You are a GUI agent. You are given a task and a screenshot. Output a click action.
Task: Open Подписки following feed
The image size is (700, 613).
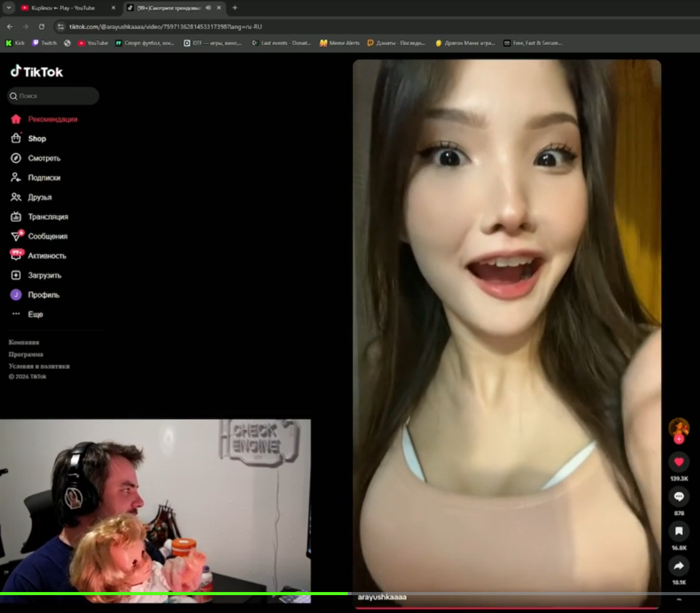click(35, 178)
